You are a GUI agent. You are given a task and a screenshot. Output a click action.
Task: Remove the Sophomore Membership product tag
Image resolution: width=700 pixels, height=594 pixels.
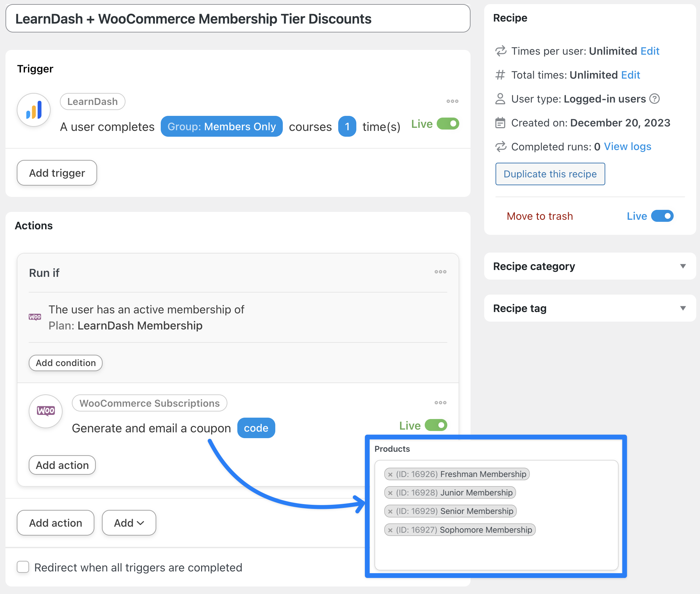point(390,530)
